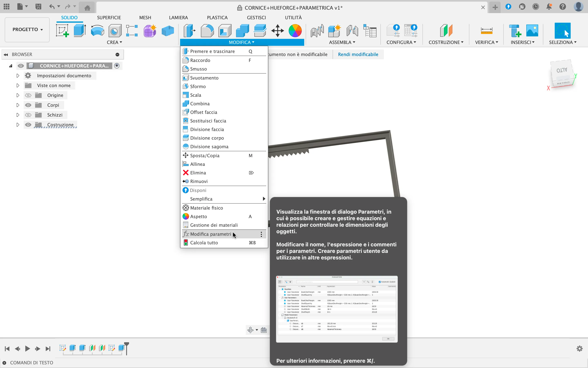Expand the Origine folder
The width and height of the screenshot is (588, 368).
pyautogui.click(x=18, y=95)
